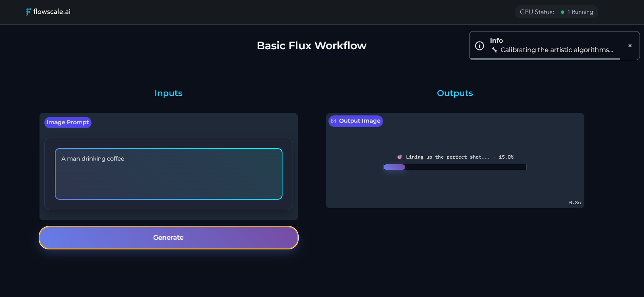Click the green running status dot
The height and width of the screenshot is (297, 644).
click(563, 12)
